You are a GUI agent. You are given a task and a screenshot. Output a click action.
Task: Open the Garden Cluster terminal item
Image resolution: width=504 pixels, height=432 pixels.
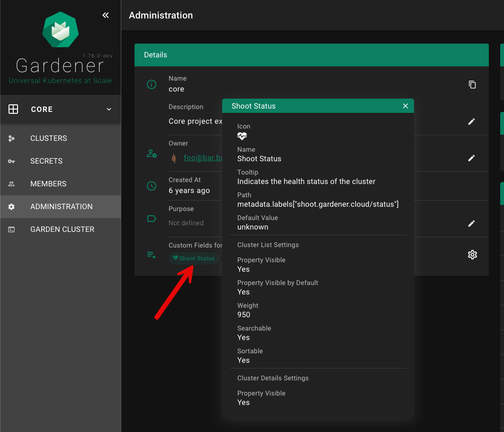coord(62,230)
